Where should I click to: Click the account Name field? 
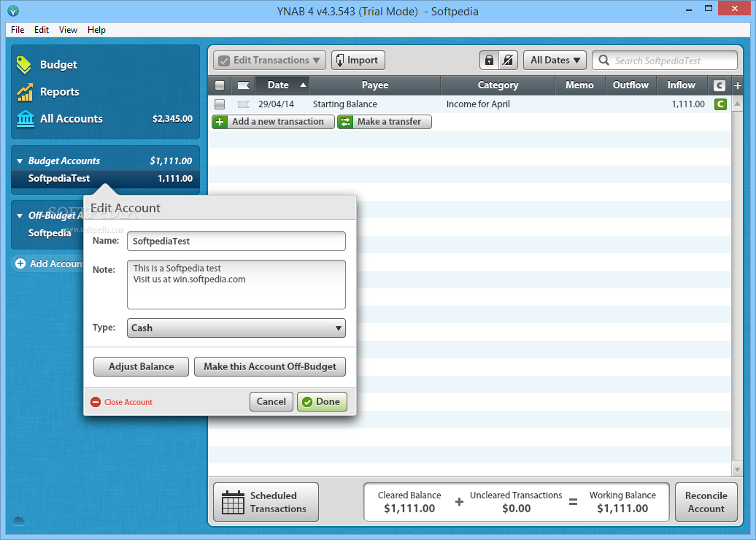click(x=236, y=241)
